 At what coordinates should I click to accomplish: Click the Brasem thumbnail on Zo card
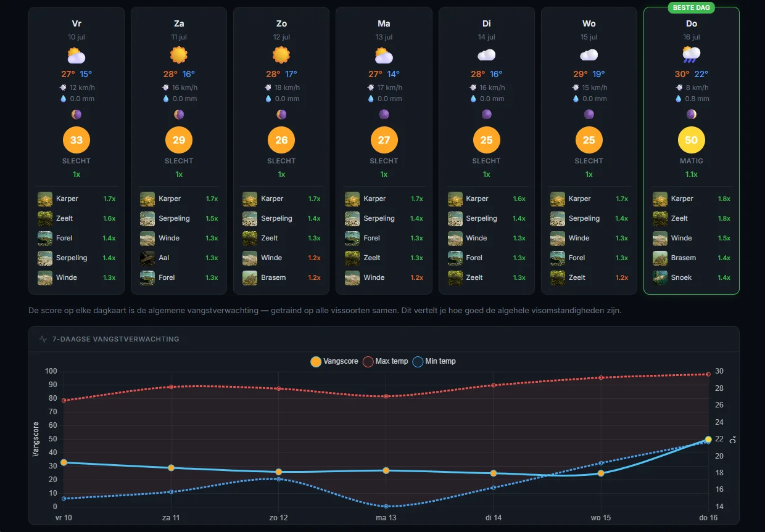tap(250, 277)
